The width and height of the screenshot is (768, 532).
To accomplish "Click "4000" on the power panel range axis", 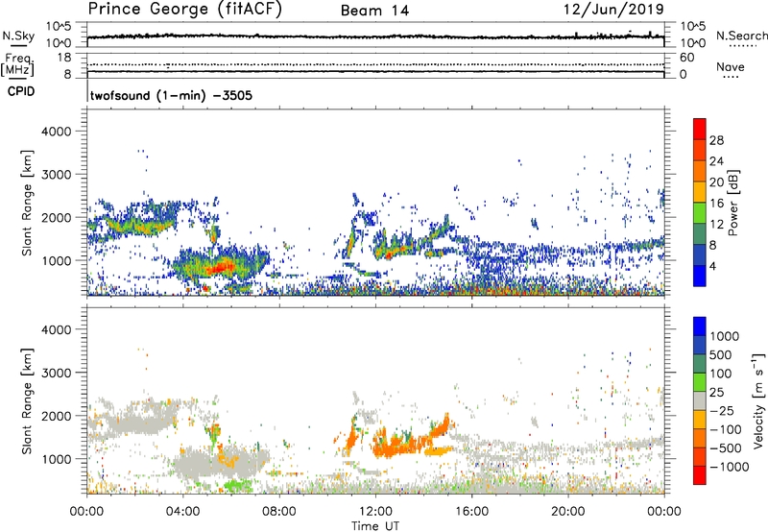I will pyautogui.click(x=57, y=132).
